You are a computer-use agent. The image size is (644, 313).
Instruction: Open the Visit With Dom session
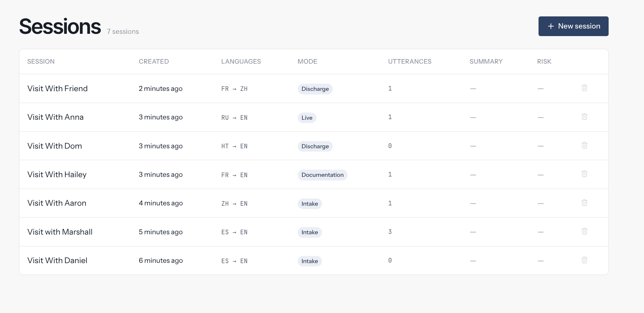(x=55, y=146)
